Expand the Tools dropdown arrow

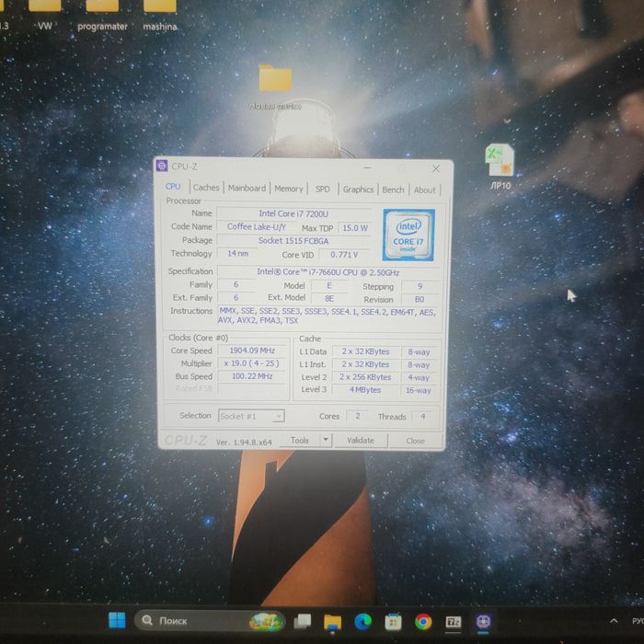pyautogui.click(x=326, y=441)
